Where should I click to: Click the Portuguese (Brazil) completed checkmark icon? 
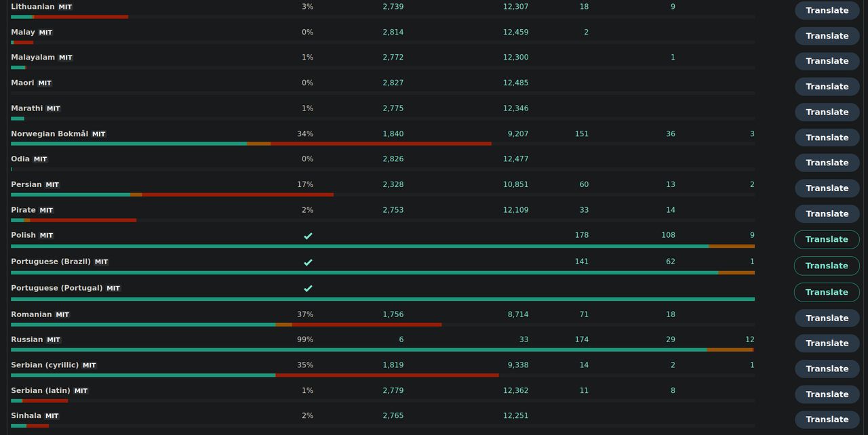click(308, 262)
